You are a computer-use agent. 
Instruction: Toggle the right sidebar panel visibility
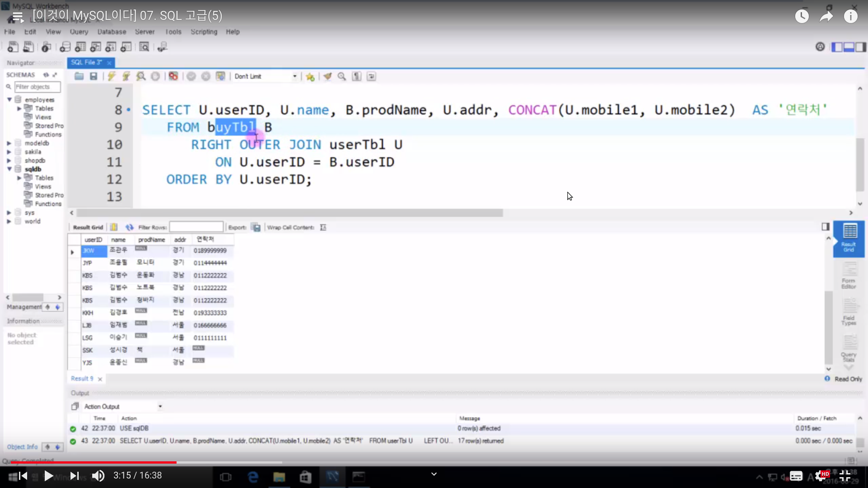(861, 47)
